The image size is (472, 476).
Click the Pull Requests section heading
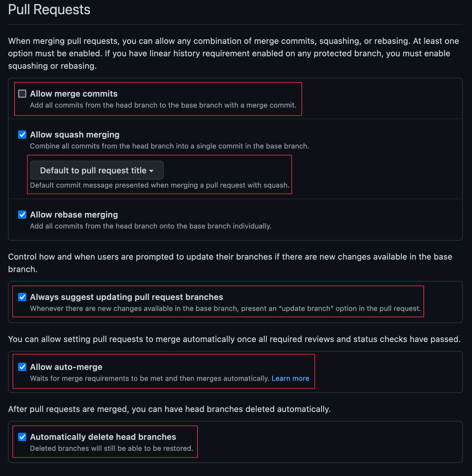coord(49,9)
